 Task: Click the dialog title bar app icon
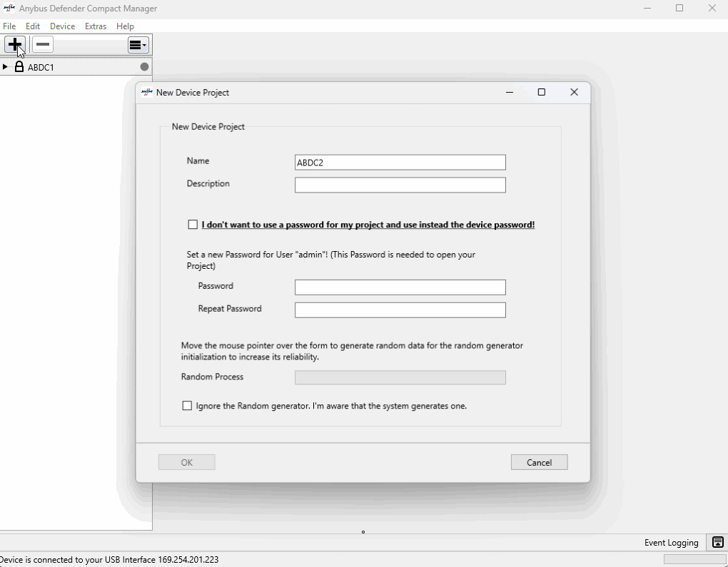[x=147, y=92]
